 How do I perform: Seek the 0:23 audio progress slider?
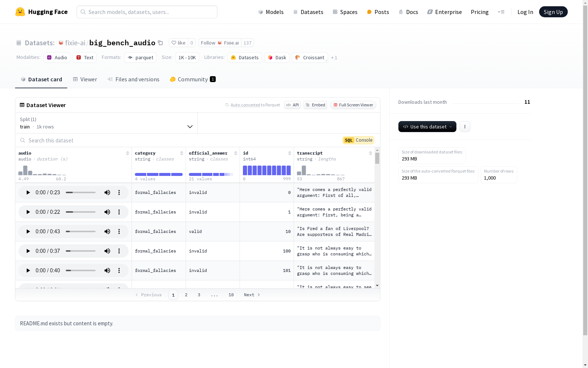pyautogui.click(x=80, y=192)
